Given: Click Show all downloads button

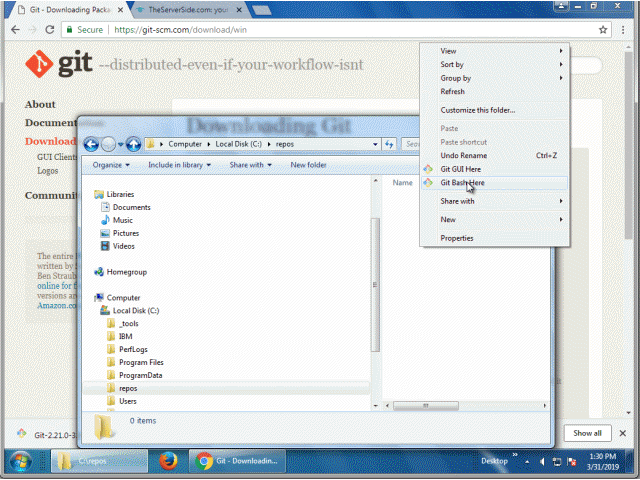Looking at the screenshot, I should [x=587, y=433].
